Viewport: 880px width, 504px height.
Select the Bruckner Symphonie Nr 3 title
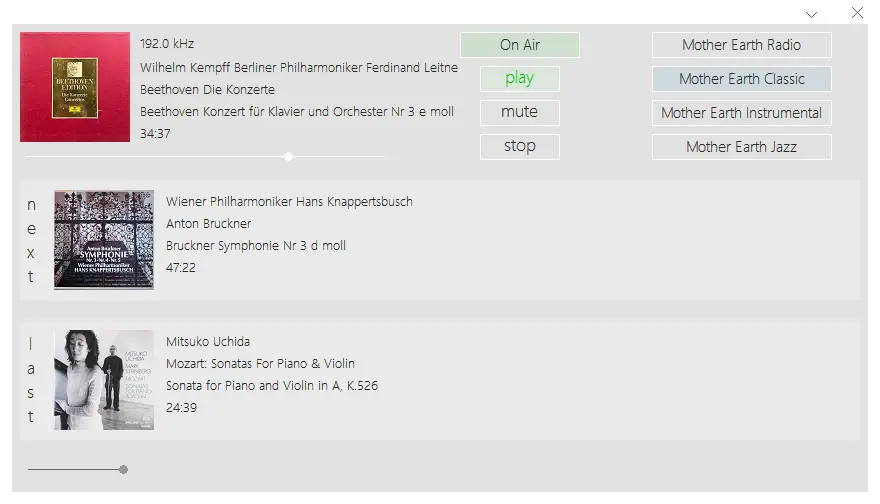[x=256, y=246]
